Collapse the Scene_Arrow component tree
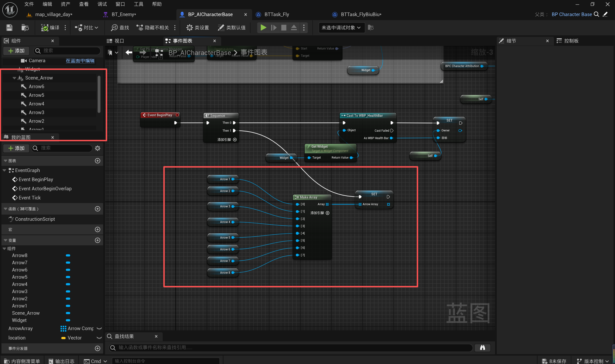 pos(14,78)
